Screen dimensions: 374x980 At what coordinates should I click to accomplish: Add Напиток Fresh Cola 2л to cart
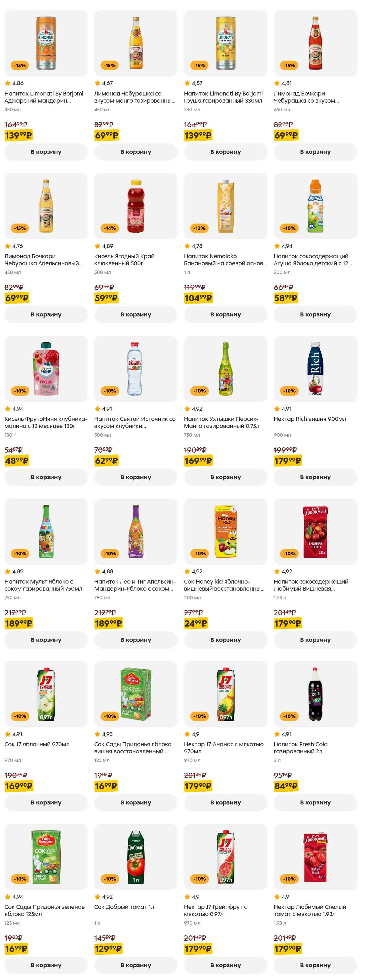[315, 802]
